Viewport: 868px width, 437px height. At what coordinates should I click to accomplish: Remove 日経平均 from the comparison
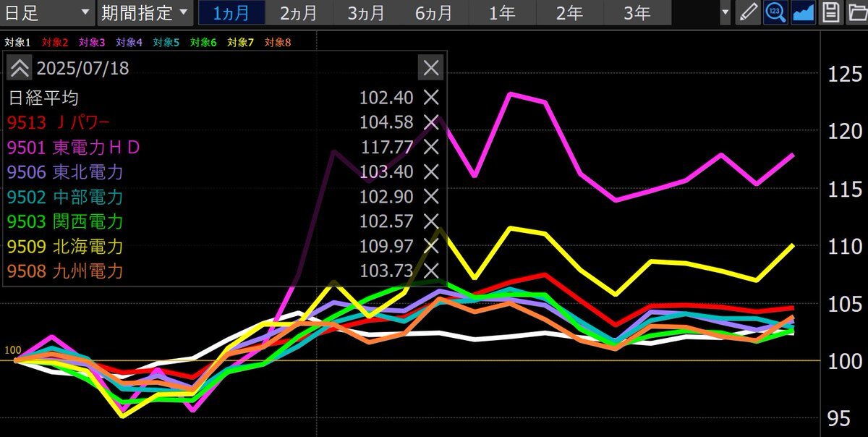coord(430,98)
